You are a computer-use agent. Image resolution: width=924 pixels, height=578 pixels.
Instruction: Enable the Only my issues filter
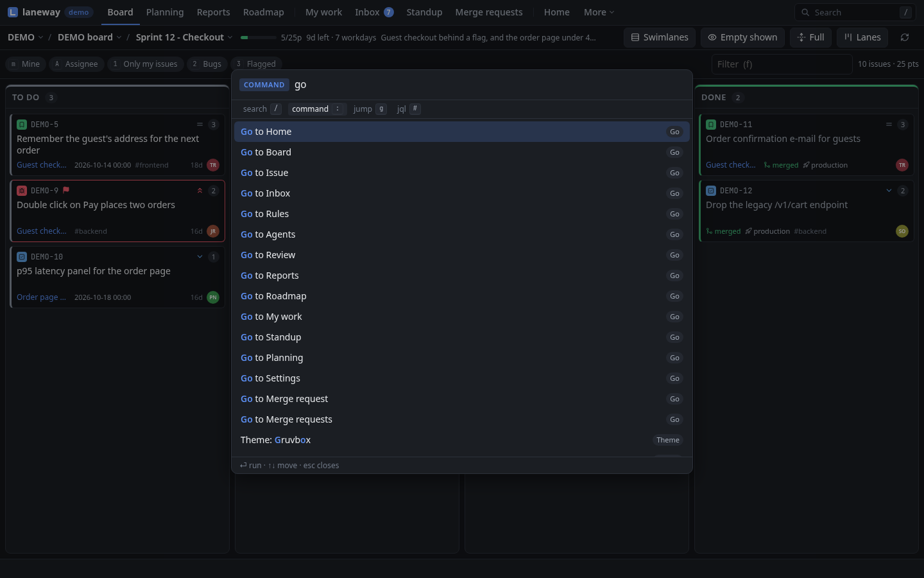(146, 64)
